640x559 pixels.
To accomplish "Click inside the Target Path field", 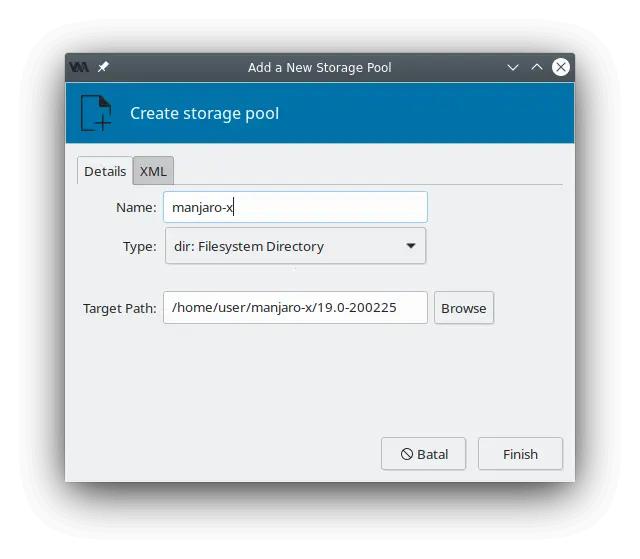I will [x=295, y=308].
